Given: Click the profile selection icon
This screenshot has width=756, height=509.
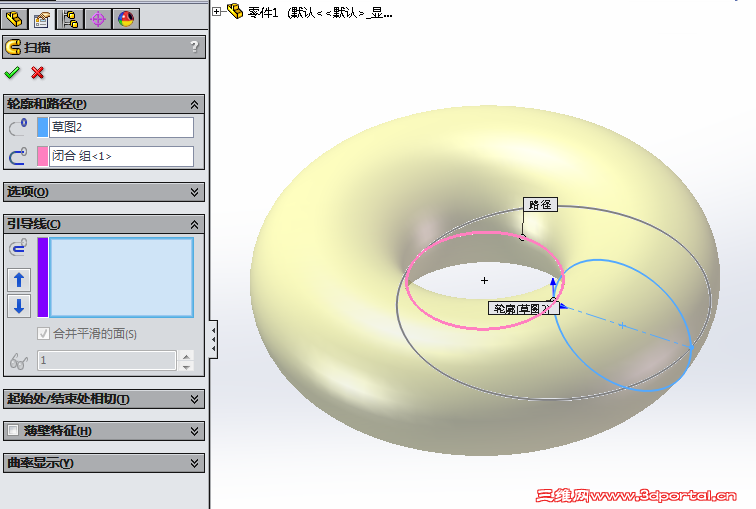Looking at the screenshot, I should click(x=18, y=127).
